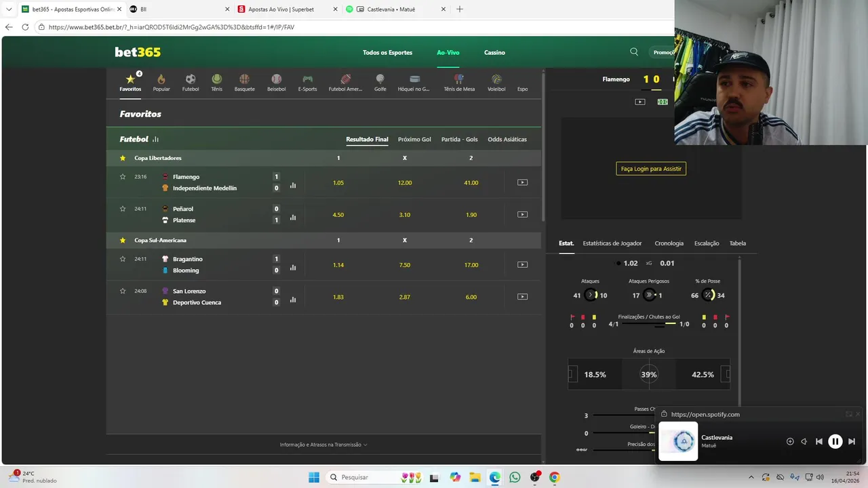
Task: Select San Lorenzo win odds 1.83
Action: (x=338, y=297)
